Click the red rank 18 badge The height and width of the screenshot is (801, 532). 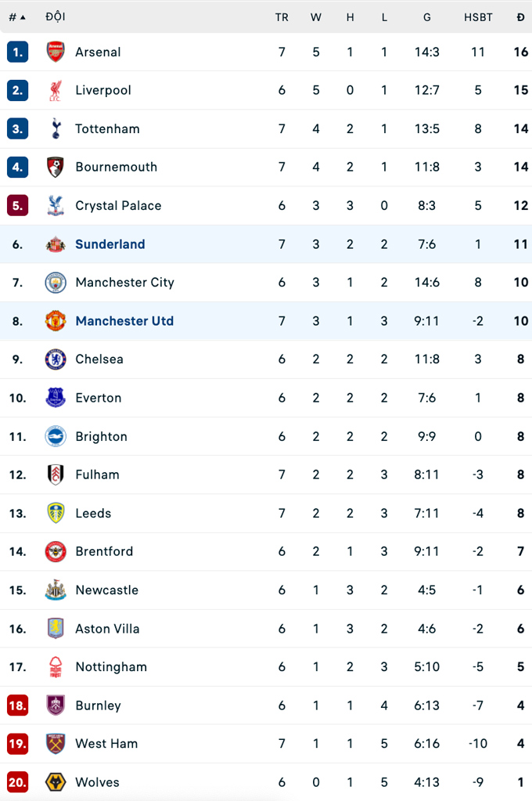point(17,705)
